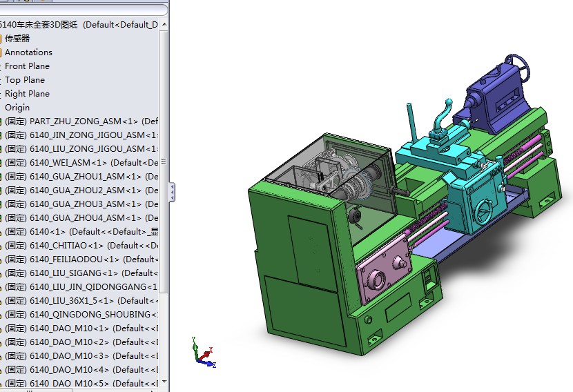Select the Origin item
The image size is (573, 392).
click(x=17, y=107)
